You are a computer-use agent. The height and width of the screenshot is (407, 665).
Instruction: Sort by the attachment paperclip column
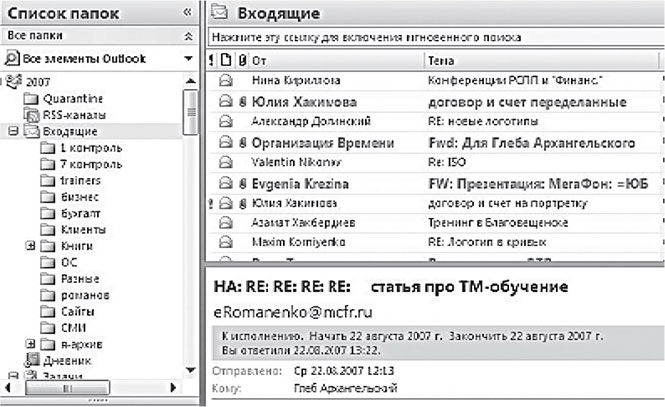tap(237, 61)
